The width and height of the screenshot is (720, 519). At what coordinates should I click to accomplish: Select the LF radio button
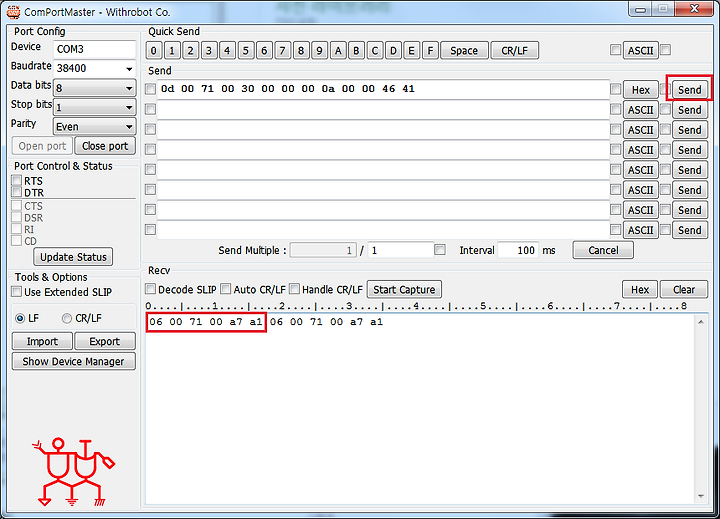pos(20,318)
